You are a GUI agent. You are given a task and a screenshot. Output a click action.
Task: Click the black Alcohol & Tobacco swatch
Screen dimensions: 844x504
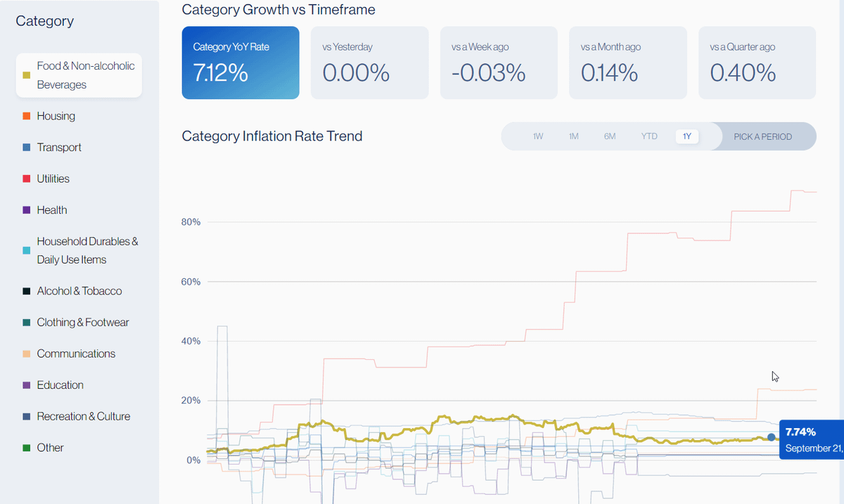coord(26,291)
